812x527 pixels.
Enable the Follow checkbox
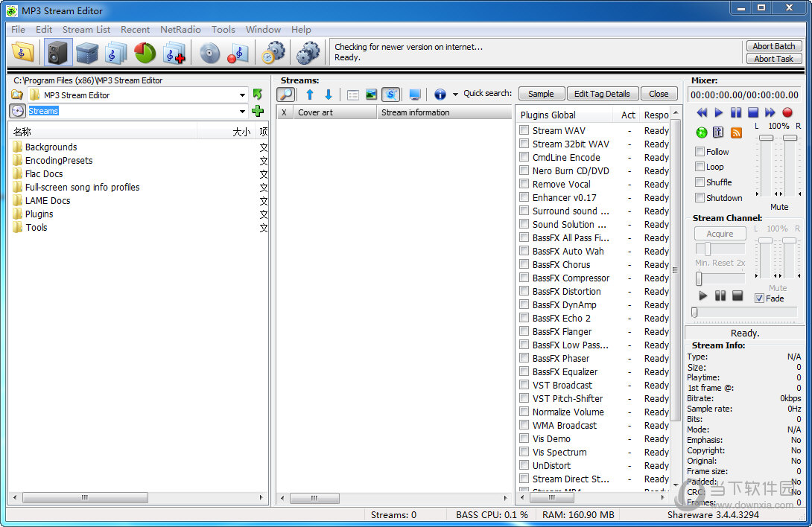tap(700, 152)
